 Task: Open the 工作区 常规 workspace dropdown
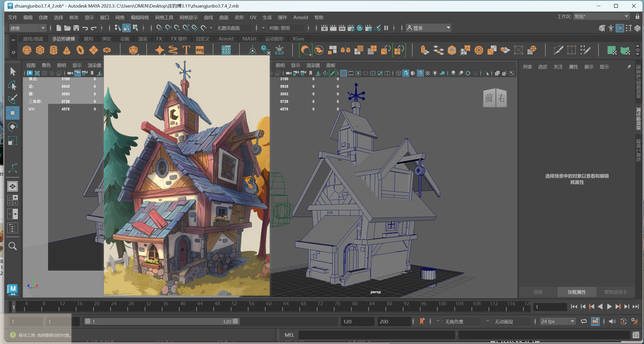(x=601, y=17)
